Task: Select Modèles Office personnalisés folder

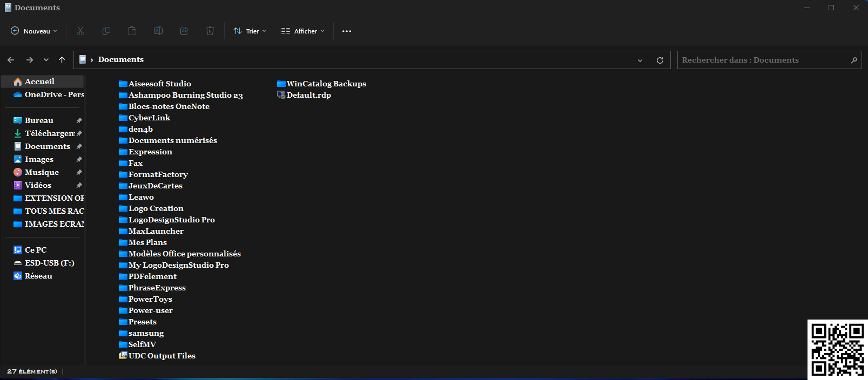Action: 180,254
